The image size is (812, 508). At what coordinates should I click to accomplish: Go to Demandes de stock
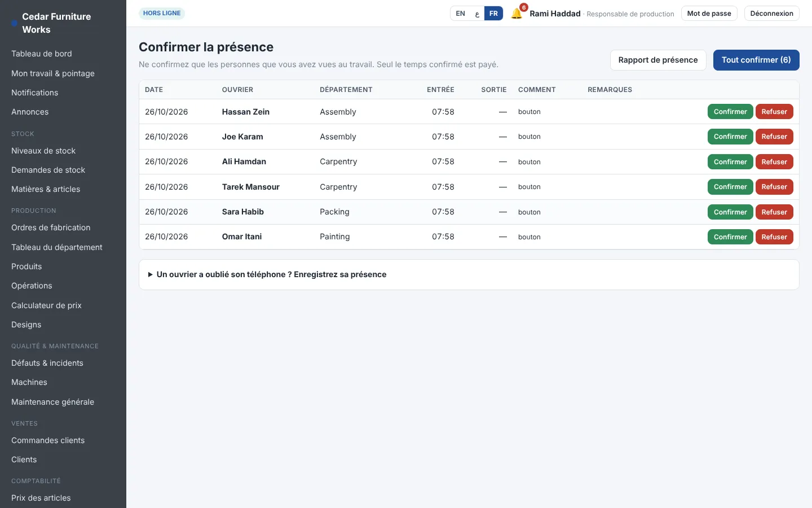pyautogui.click(x=48, y=170)
